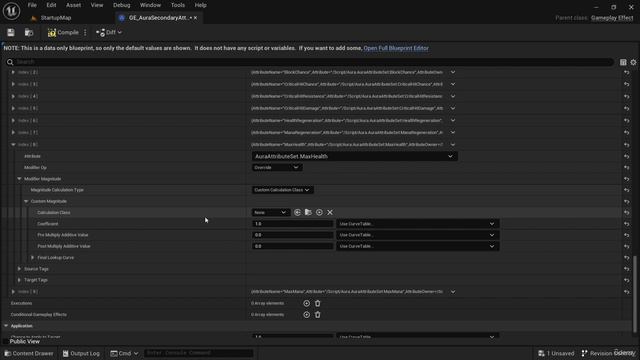Screen dimensions: 640x360
Task: Add element to Executions array
Action: pyautogui.click(x=307, y=303)
